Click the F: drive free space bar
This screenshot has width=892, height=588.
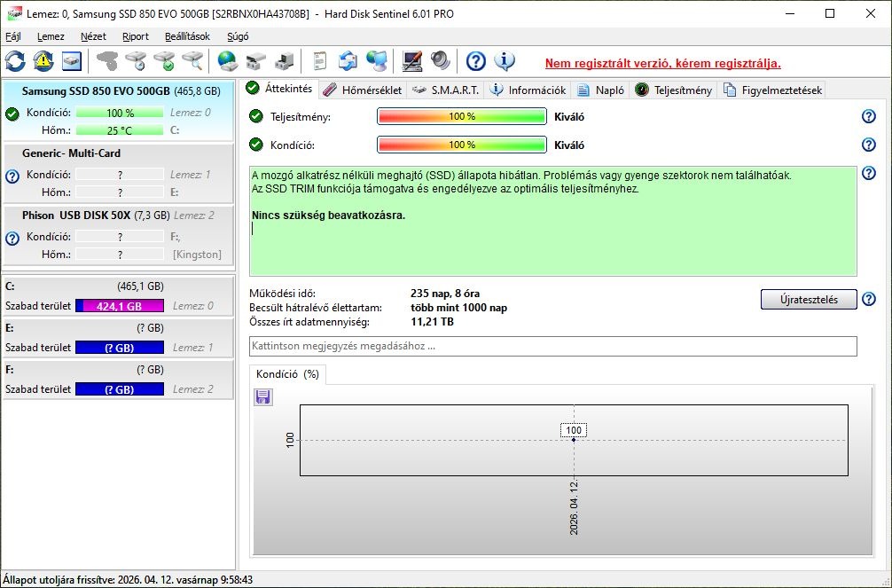(x=120, y=389)
